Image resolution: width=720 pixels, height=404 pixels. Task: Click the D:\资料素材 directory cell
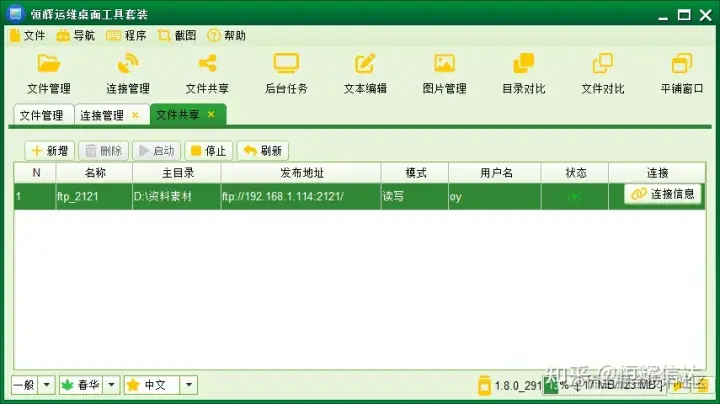click(x=177, y=196)
